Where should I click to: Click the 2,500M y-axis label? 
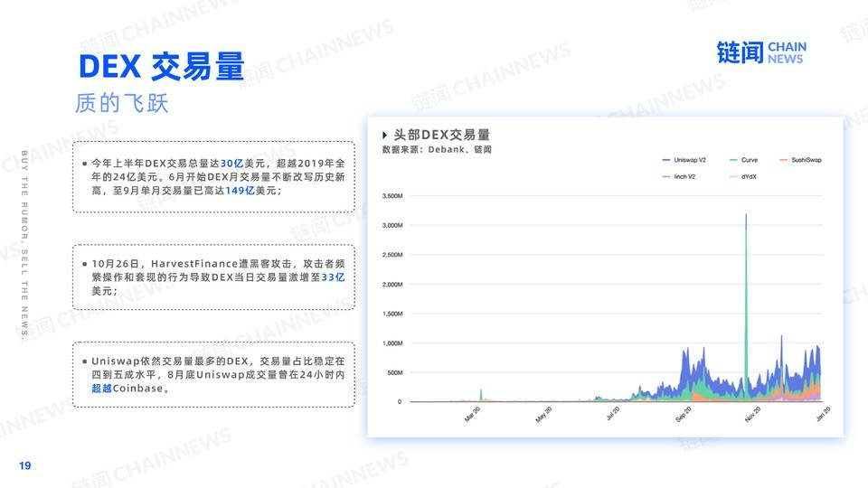pyautogui.click(x=392, y=255)
